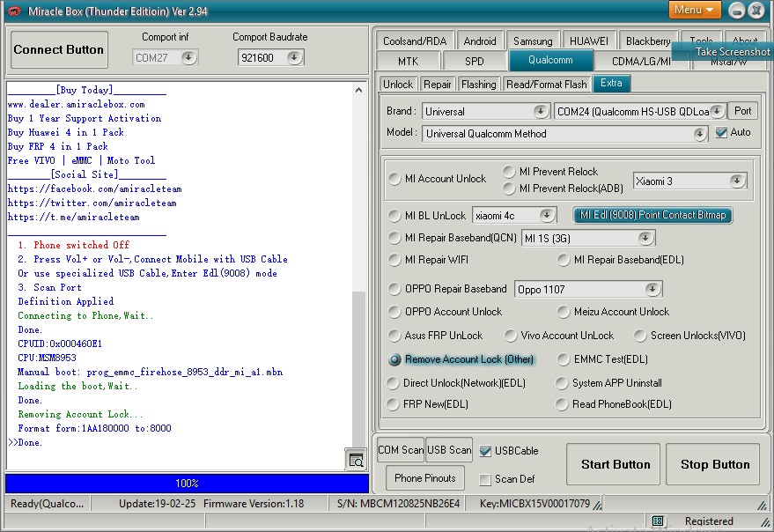Click the Stop Button
This screenshot has width=774, height=532.
tap(712, 464)
